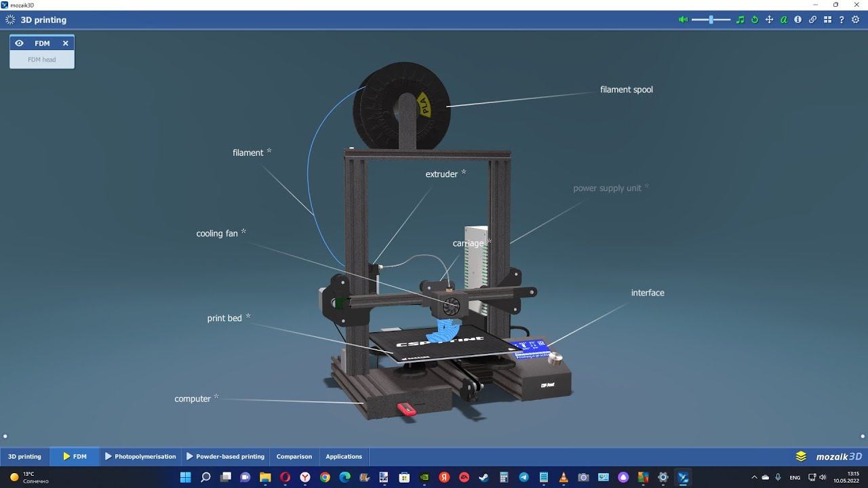Select the move/pan arrows icon

click(x=769, y=20)
